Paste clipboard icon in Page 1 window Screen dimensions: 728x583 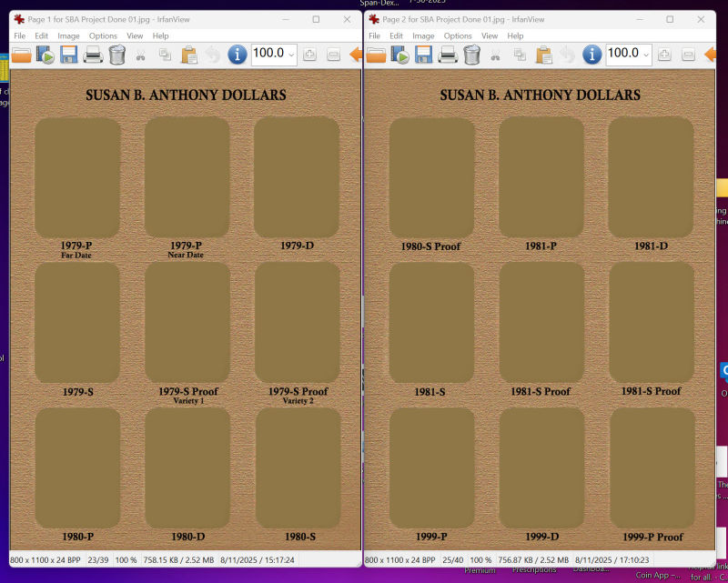(189, 55)
